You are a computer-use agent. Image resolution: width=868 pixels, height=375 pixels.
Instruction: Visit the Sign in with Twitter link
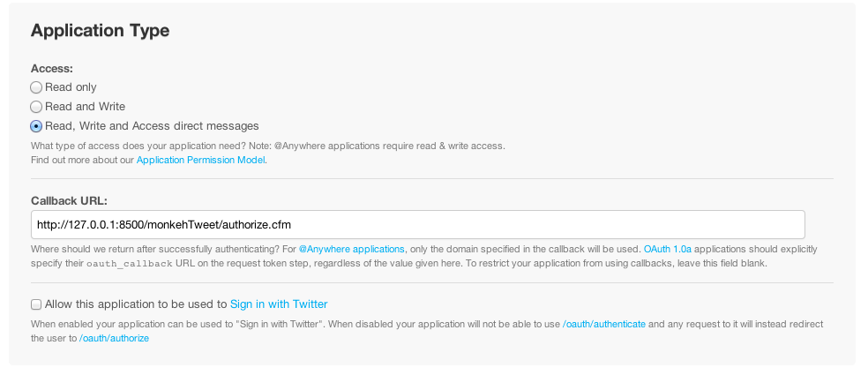click(279, 304)
